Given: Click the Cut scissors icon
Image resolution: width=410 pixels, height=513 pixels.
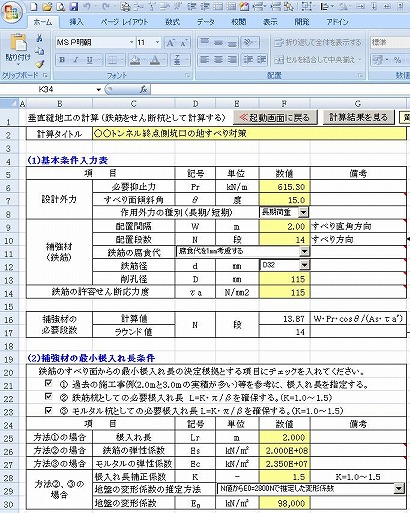Looking at the screenshot, I should point(39,39).
